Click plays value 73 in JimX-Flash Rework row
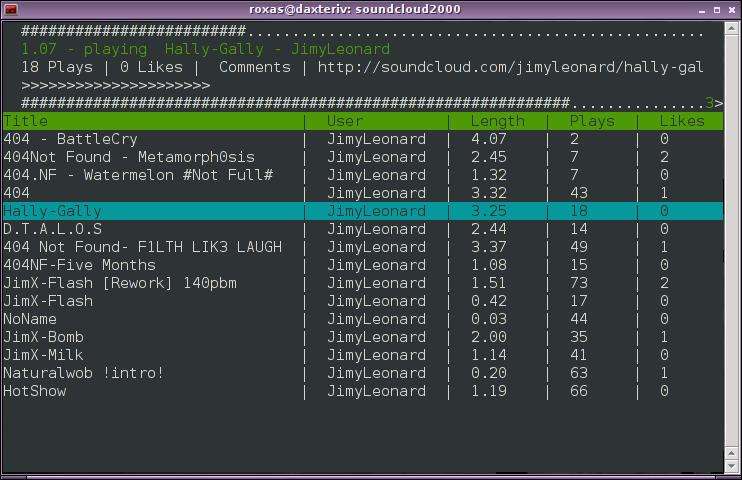 [579, 283]
